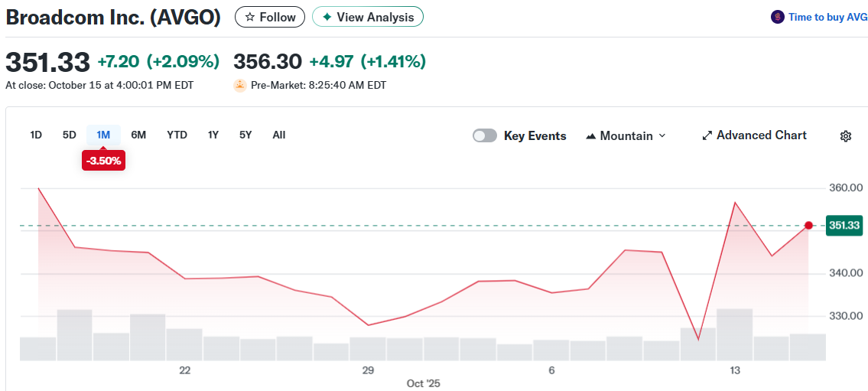The height and width of the screenshot is (391, 868).
Task: Click the red price endpoint dot
Action: tap(809, 225)
